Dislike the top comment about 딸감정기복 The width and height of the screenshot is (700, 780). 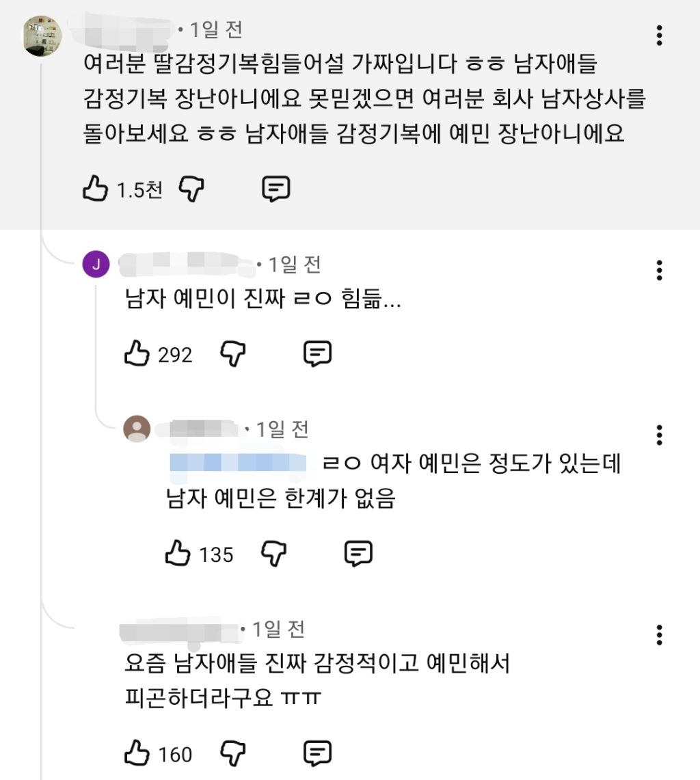coord(191,189)
